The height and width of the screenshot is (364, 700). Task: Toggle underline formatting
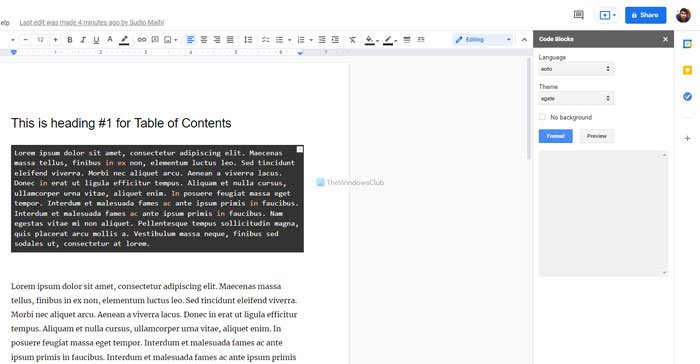(96, 40)
